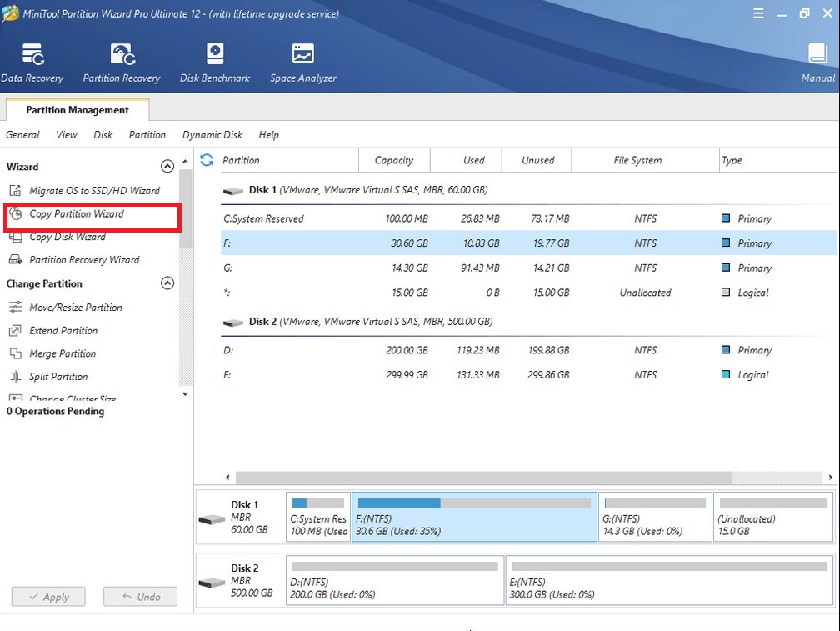840x631 pixels.
Task: Click the 0 Operations Pending label
Action: click(55, 412)
